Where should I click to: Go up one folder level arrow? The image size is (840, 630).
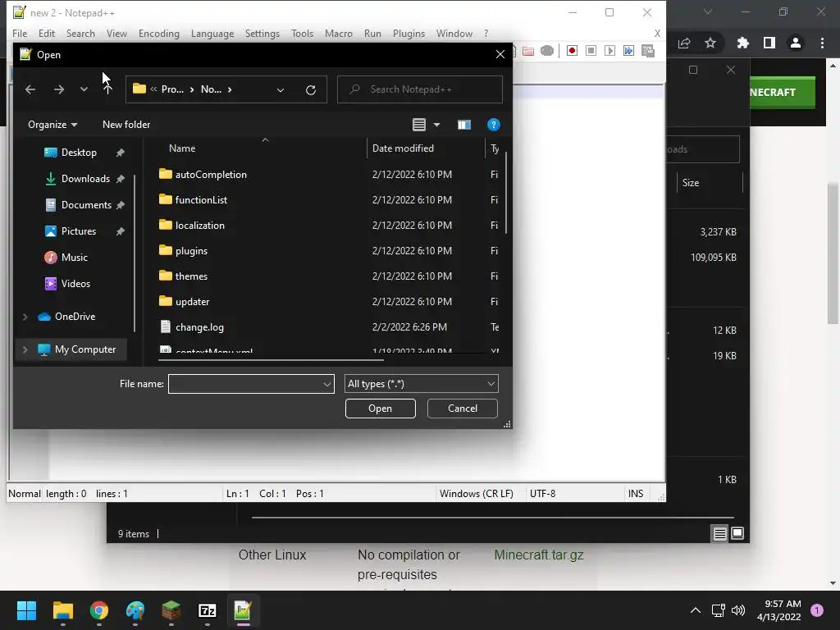[107, 89]
